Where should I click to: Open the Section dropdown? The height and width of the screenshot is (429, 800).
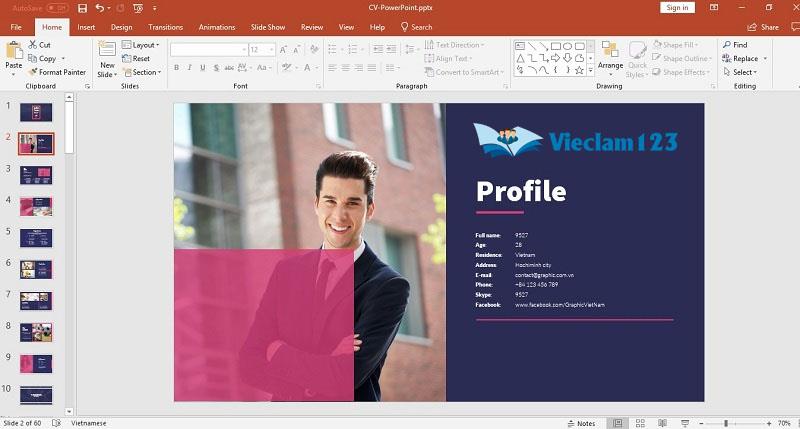point(142,72)
